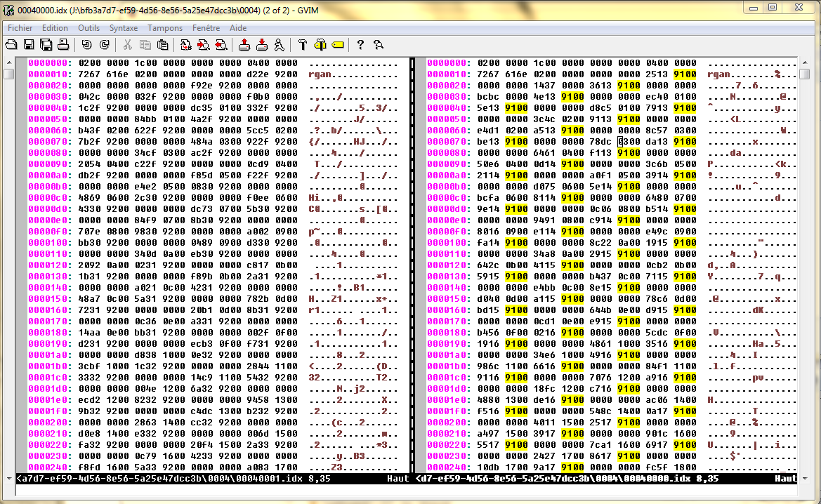Click offset 0000100 in left pane

(48, 243)
